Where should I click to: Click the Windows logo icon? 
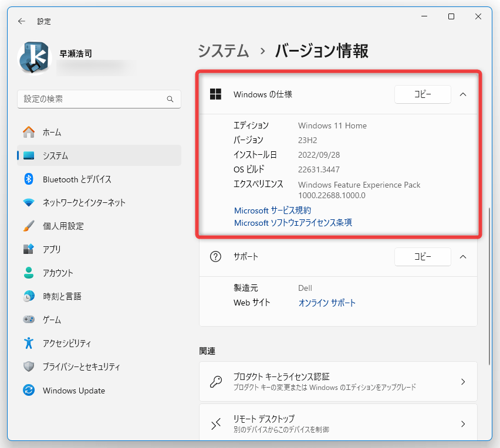[x=215, y=94]
